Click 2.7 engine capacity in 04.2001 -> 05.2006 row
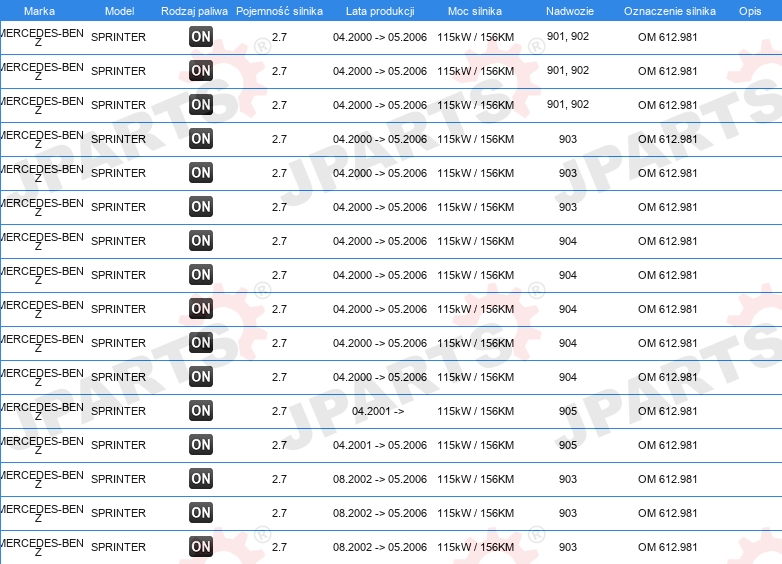The height and width of the screenshot is (564, 782). coord(279,445)
